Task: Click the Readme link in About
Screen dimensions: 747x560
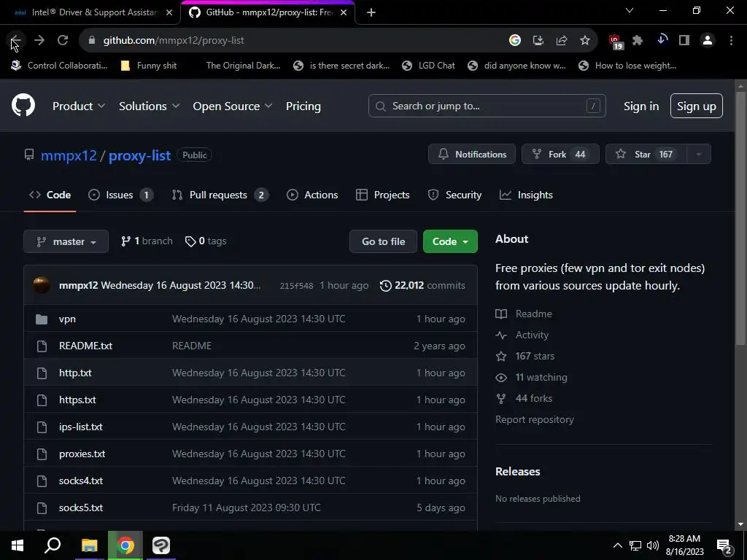Action: tap(524, 314)
